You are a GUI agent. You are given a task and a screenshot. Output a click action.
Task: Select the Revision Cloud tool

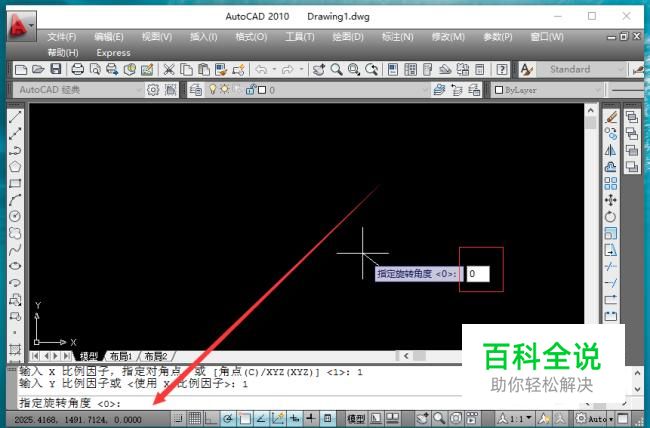(x=15, y=233)
